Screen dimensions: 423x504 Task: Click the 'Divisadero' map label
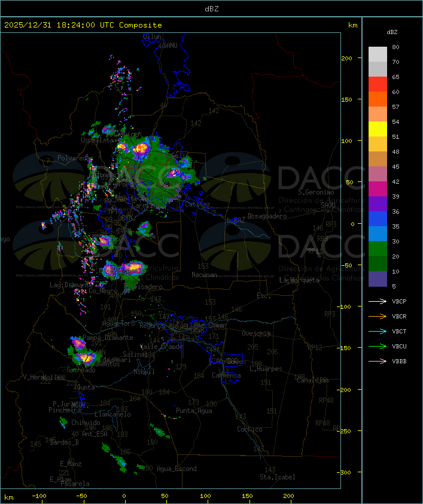click(x=144, y=286)
